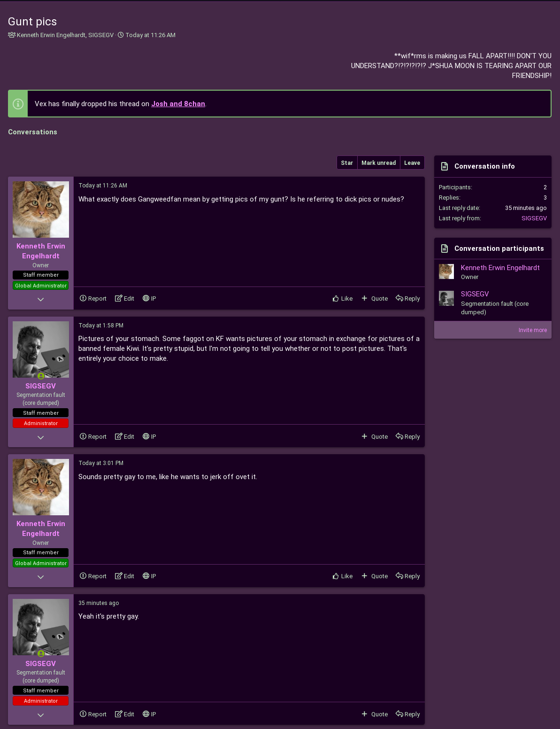Click Edit icon on the 1:58 PM message
The height and width of the screenshot is (729, 560).
click(119, 436)
